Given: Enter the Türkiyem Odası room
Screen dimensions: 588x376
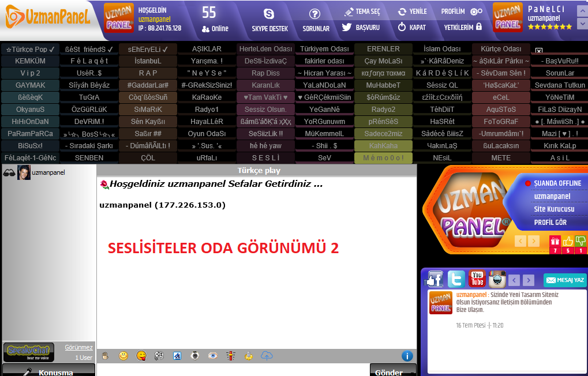Looking at the screenshot, I should tap(324, 49).
